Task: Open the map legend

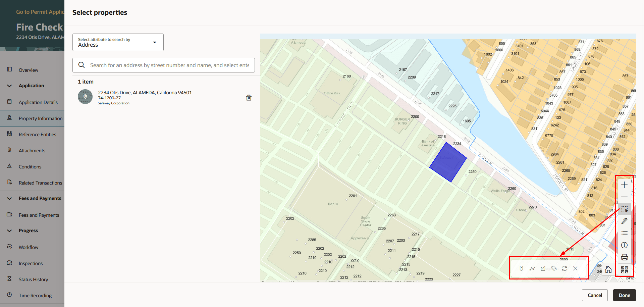Action: tap(625, 233)
